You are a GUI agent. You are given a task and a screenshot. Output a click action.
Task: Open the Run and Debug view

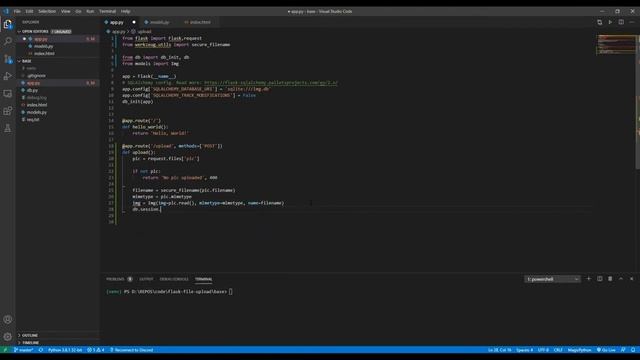coord(8,76)
